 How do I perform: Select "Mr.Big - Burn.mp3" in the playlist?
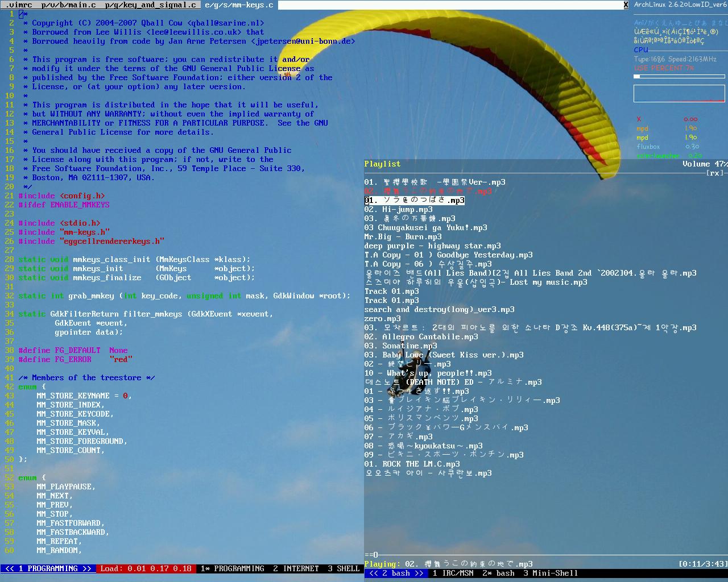click(x=403, y=236)
